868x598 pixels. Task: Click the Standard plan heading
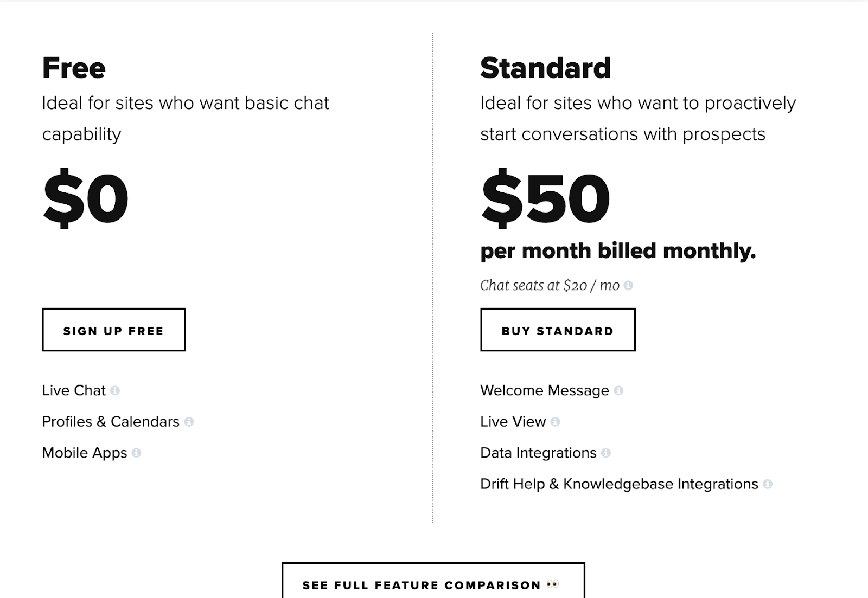tap(546, 68)
